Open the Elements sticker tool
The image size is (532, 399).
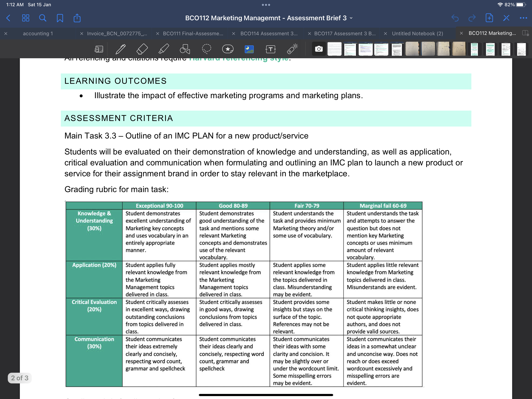228,49
